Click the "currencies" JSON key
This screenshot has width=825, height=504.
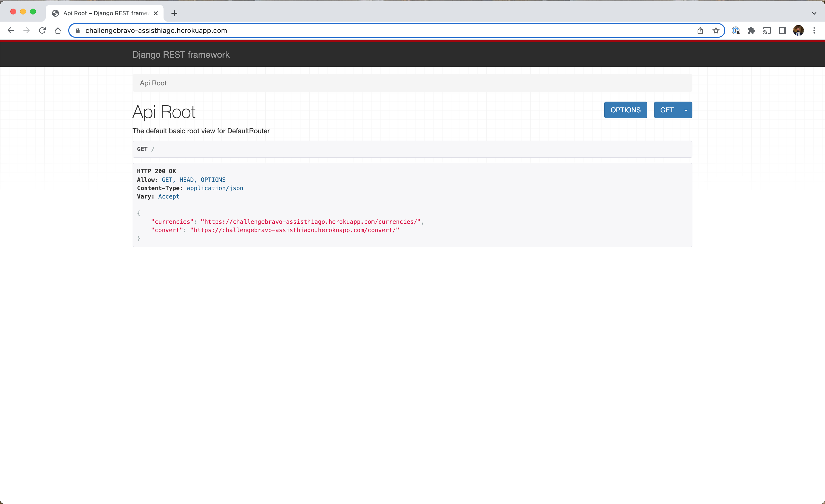[172, 222]
